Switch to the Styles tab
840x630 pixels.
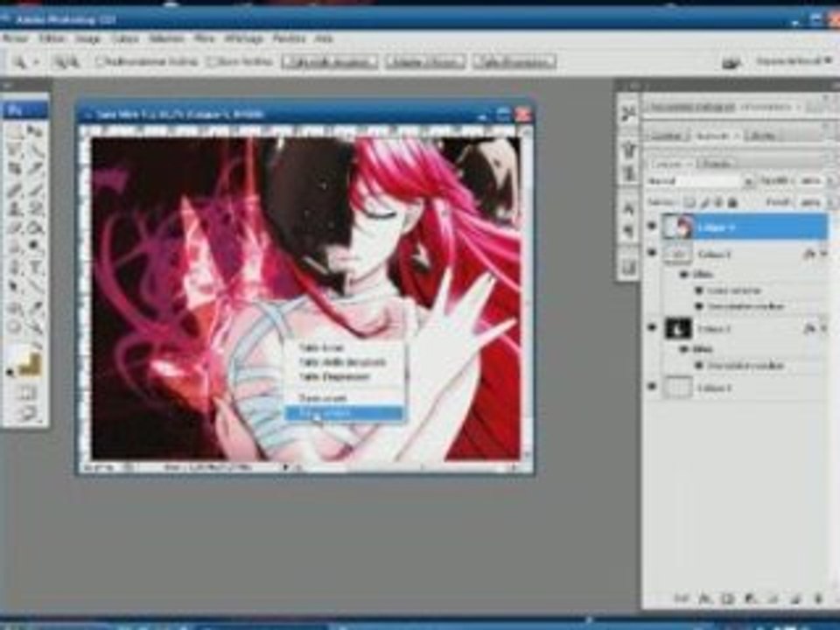(762, 136)
